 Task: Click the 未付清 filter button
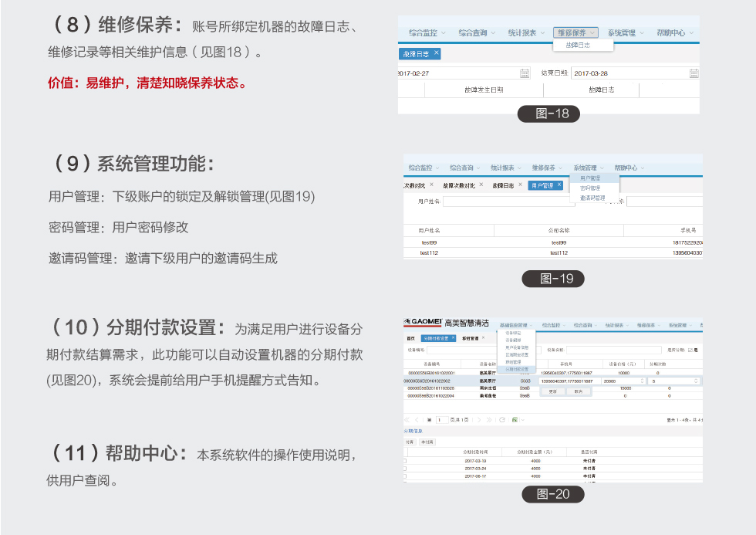coord(427,442)
